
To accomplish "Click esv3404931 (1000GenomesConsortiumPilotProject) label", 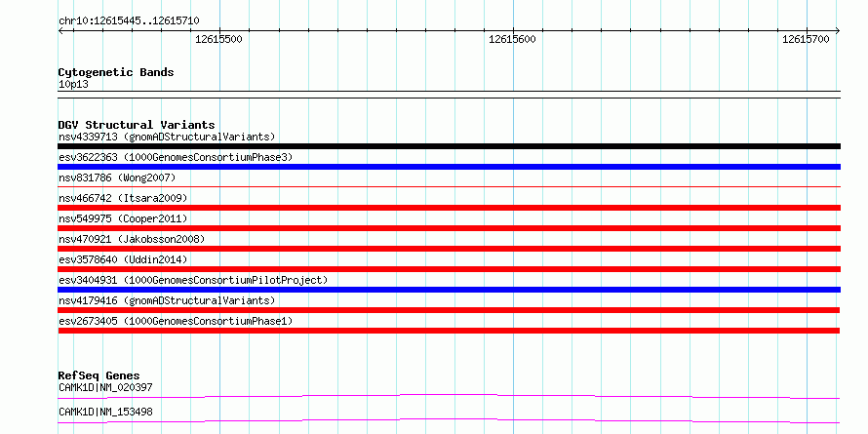I will pos(193,280).
